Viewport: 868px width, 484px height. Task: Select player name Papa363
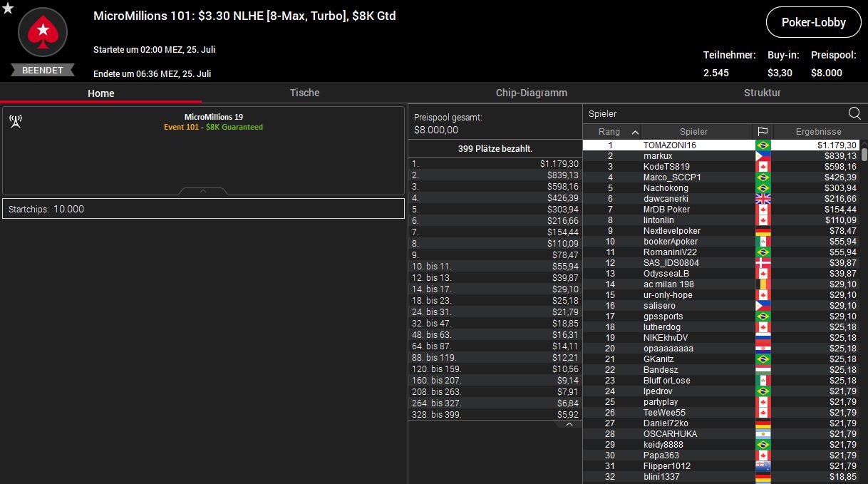coord(661,455)
